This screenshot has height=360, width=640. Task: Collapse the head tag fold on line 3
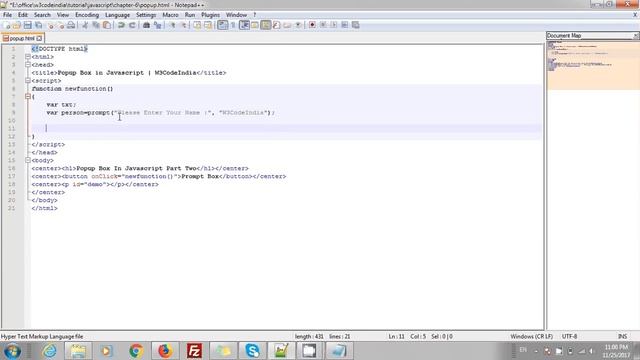(x=28, y=64)
